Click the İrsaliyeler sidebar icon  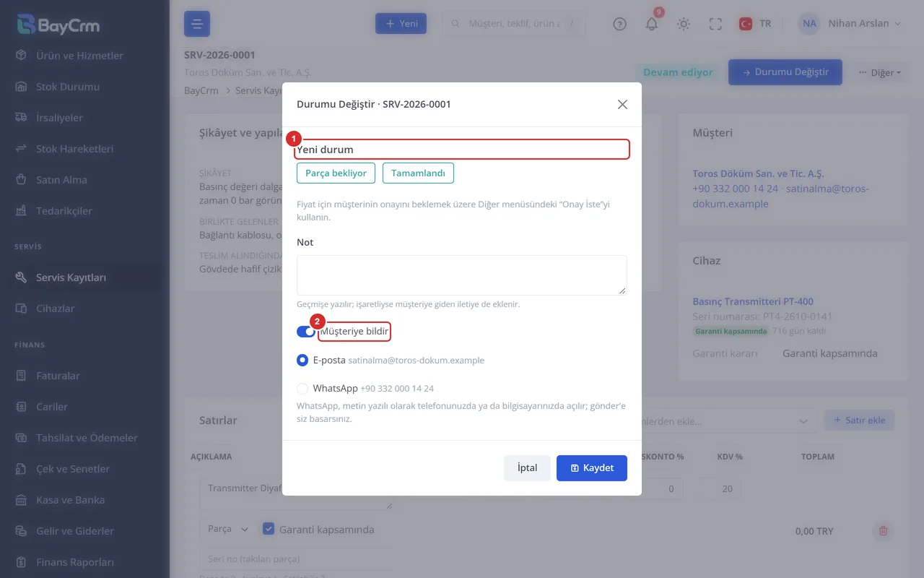pyautogui.click(x=22, y=118)
